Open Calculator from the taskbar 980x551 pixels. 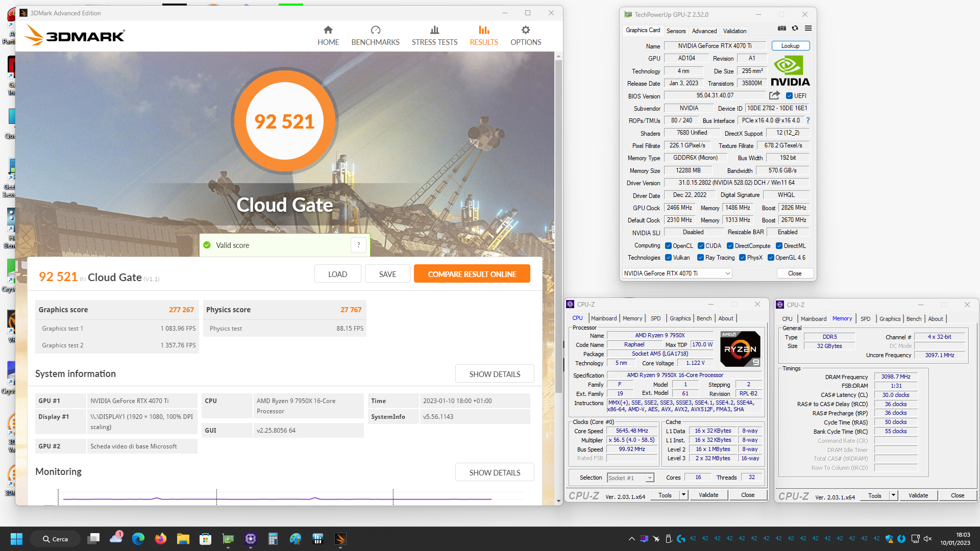tap(273, 539)
